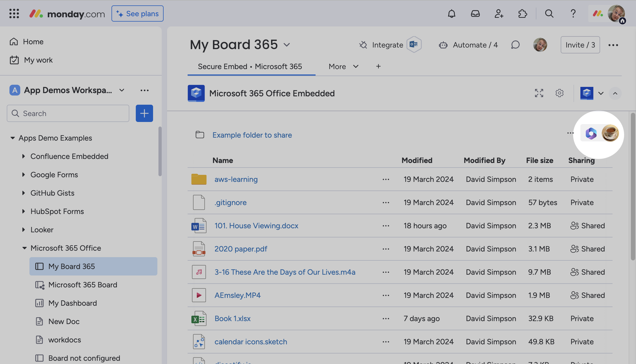Click the Automate robot icon
Viewport: 636px width, 364px height.
(443, 45)
